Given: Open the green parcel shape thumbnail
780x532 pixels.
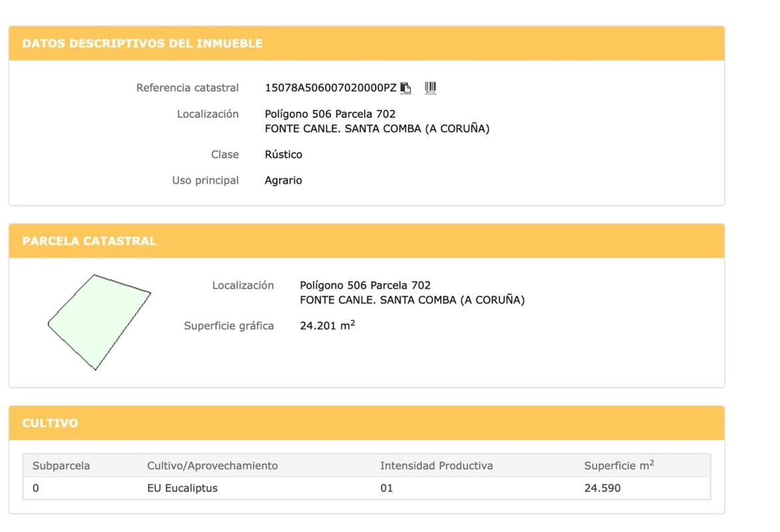Looking at the screenshot, I should coord(99,322).
